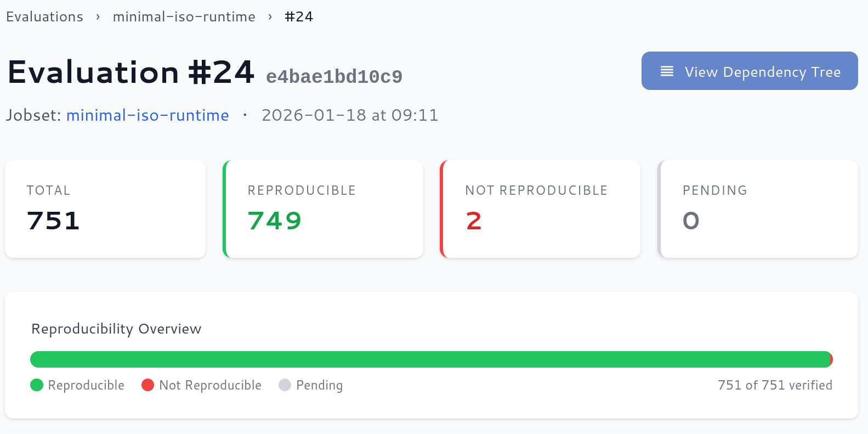
Task: Click the green Reproducible legend dot
Action: pos(37,385)
